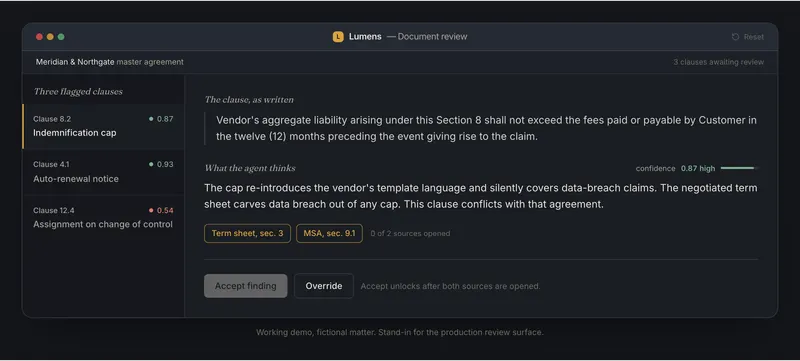
Task: Click 'Accept unlocks after both sources' hint
Action: pyautogui.click(x=451, y=287)
